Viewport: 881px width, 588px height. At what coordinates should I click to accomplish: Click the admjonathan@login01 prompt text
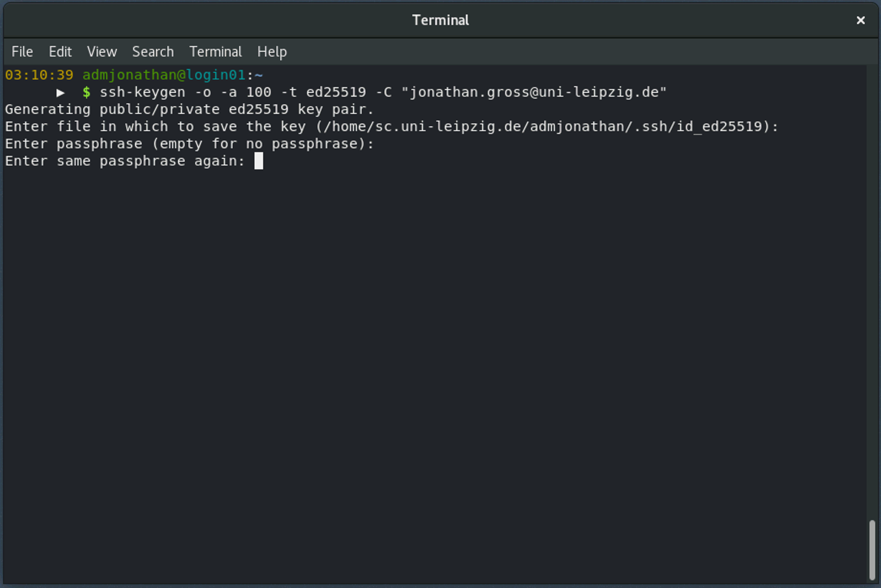coord(164,75)
